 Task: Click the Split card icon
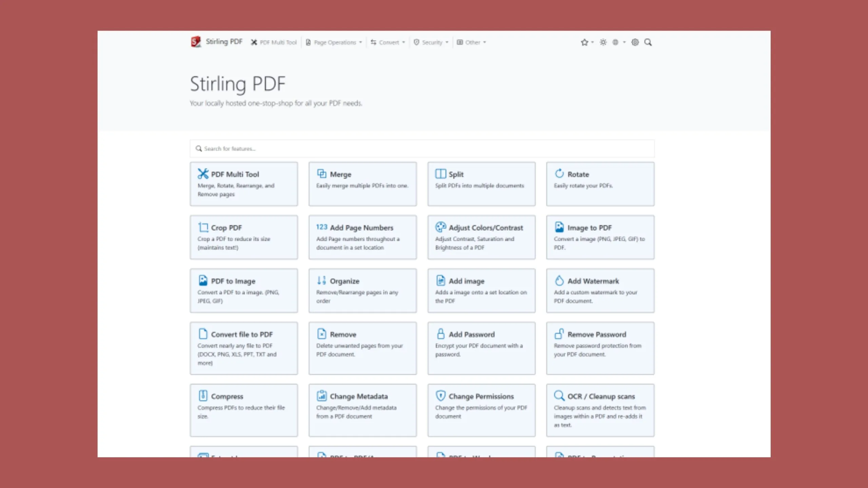pyautogui.click(x=440, y=174)
